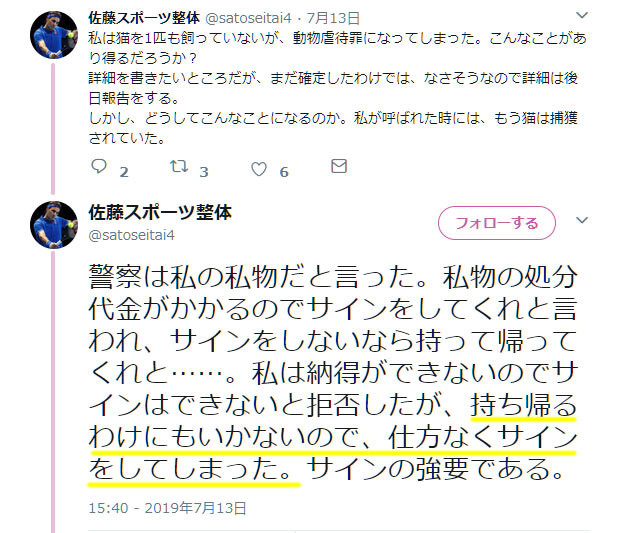Click the first tweet text about 動物虐待罪
Viewport: 623px width, 533px height.
point(337,88)
